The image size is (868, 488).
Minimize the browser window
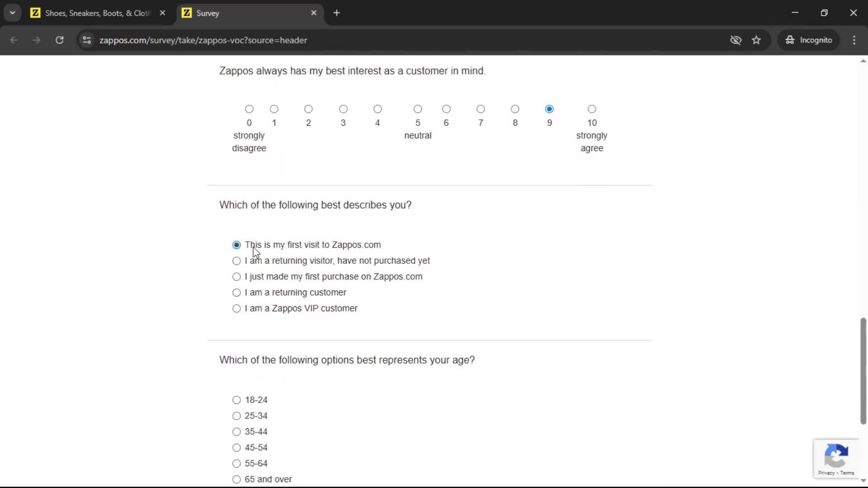pyautogui.click(x=795, y=13)
